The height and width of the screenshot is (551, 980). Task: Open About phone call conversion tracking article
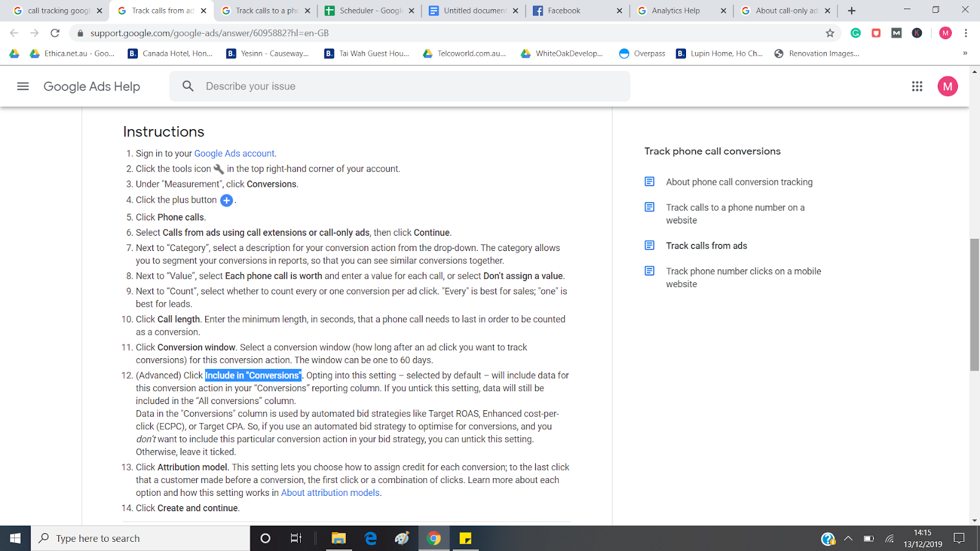coord(739,182)
